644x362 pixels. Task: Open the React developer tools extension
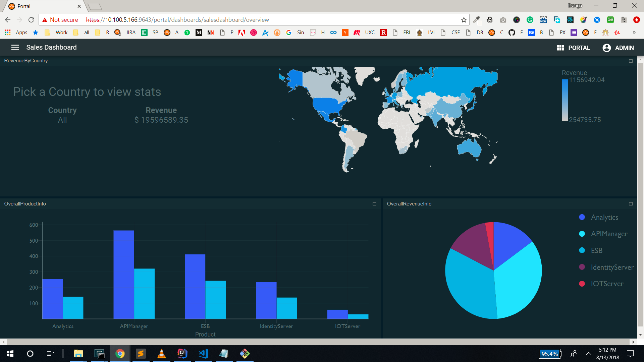pyautogui.click(x=570, y=20)
